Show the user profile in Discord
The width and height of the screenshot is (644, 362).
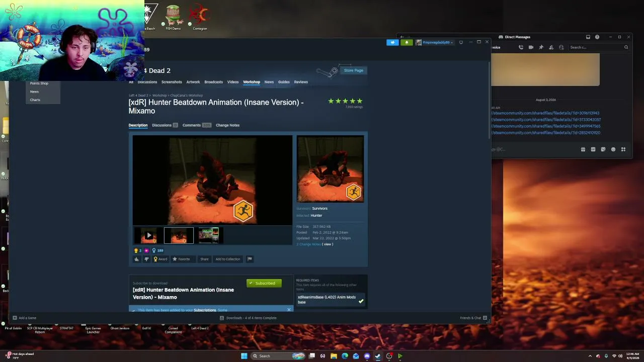click(x=561, y=47)
